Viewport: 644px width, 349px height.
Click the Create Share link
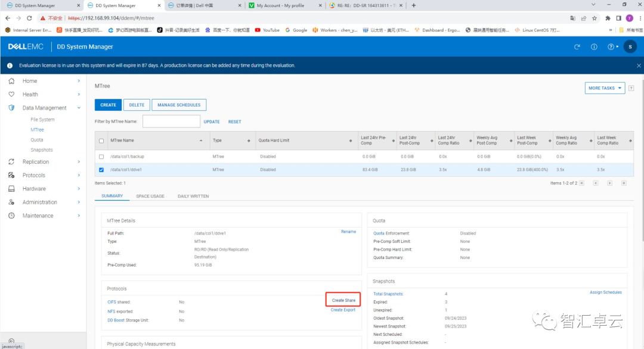(x=343, y=300)
